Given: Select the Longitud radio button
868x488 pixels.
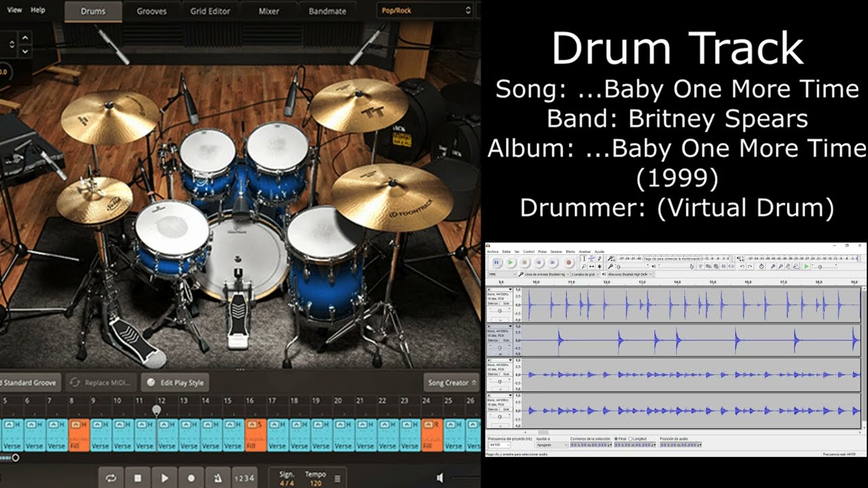Looking at the screenshot, I should 631,439.
